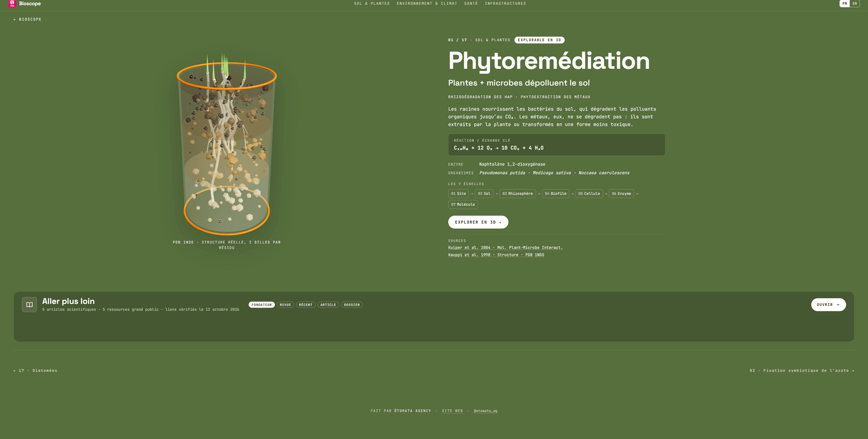Select the 05 Cellule scale chip
The image size is (868, 439).
[589, 194]
